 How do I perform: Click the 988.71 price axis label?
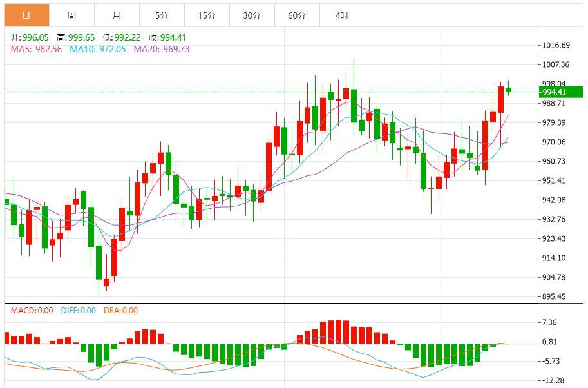(554, 103)
